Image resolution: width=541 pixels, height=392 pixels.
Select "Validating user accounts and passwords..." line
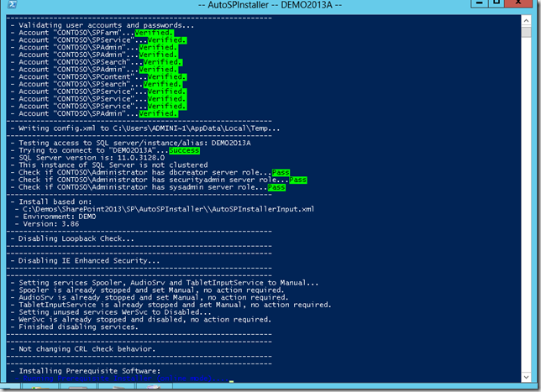(x=102, y=25)
